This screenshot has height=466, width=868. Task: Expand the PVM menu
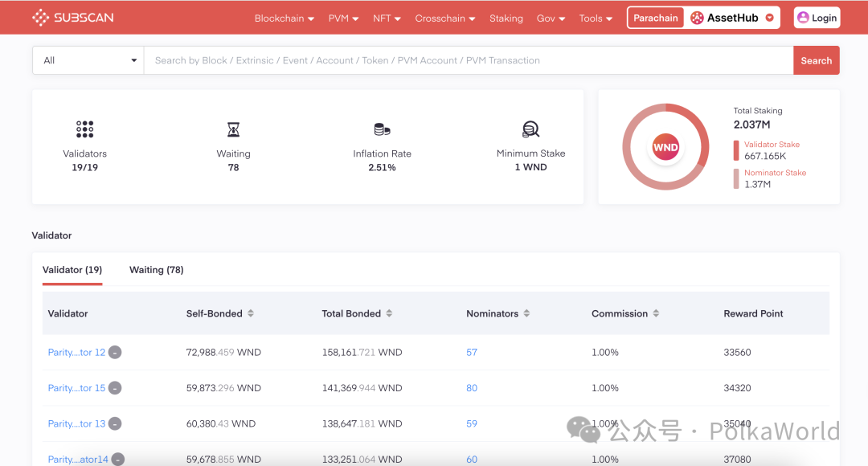point(343,18)
